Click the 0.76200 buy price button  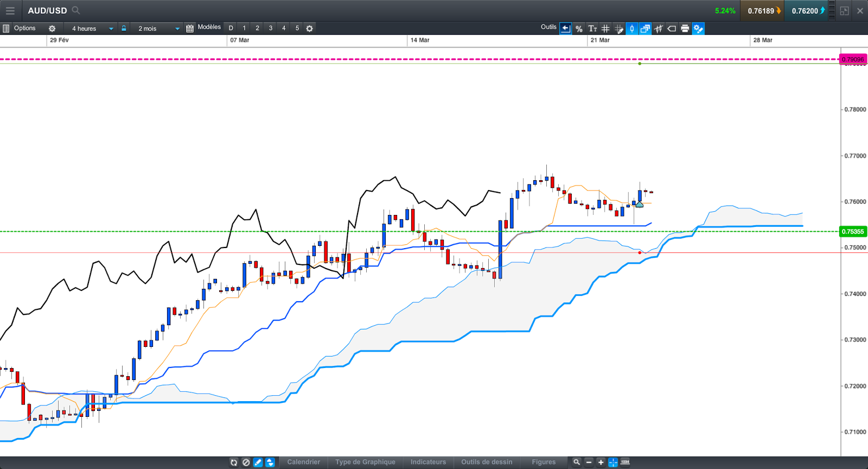[x=806, y=10]
